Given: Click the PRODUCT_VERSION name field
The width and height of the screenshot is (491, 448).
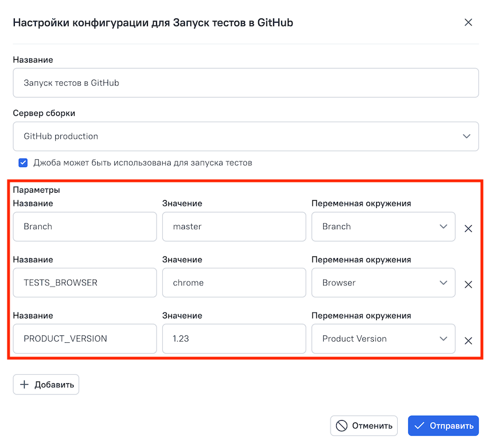Looking at the screenshot, I should (85, 339).
